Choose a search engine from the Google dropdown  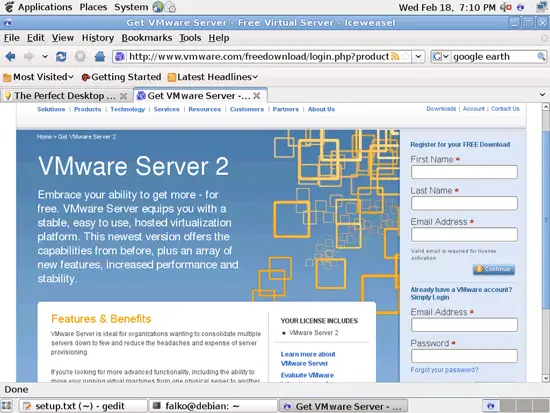point(441,56)
